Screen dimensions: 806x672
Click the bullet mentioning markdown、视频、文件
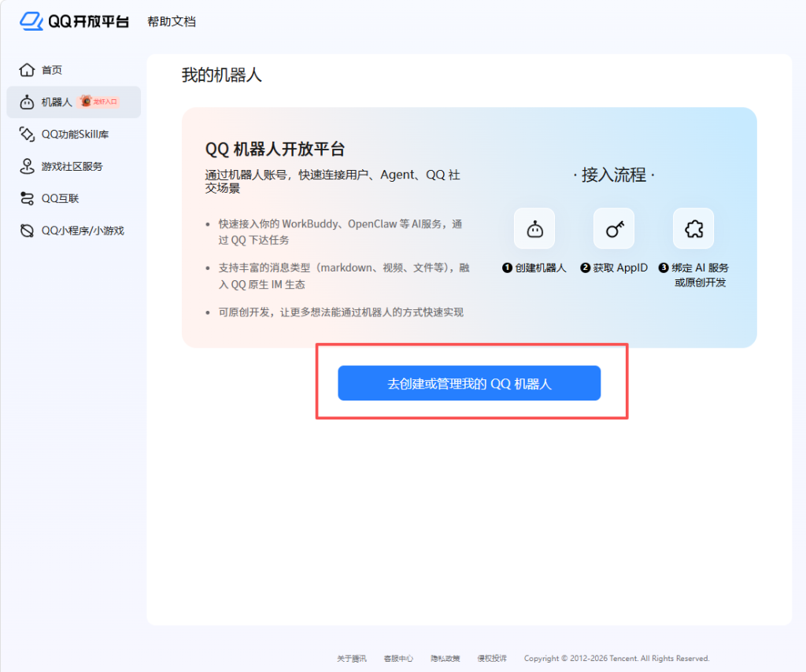tap(344, 276)
